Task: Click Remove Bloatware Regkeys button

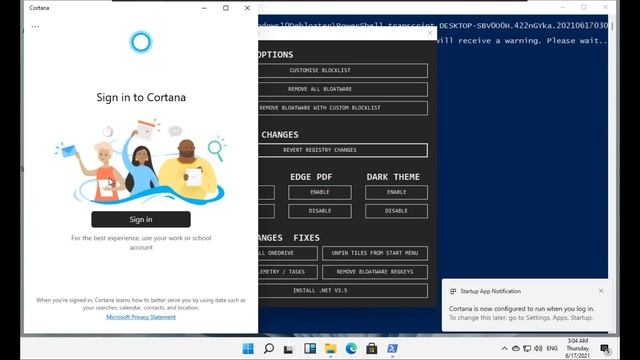Action: coord(375,272)
